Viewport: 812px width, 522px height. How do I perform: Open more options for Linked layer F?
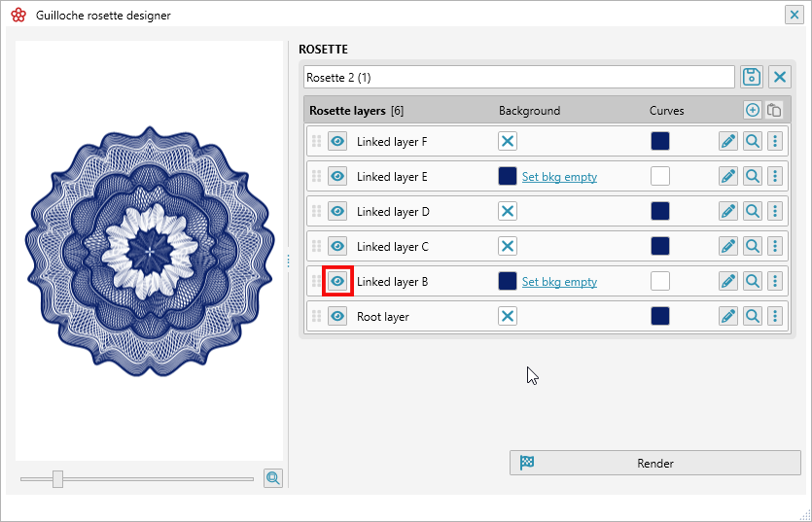(775, 141)
